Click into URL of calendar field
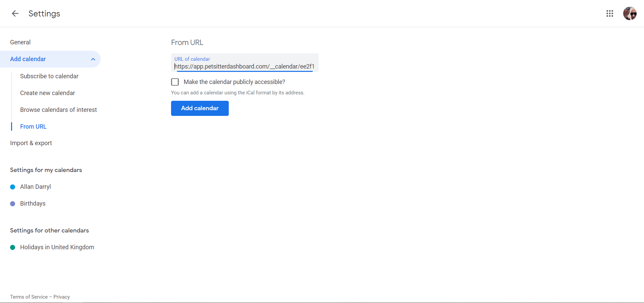Image resolution: width=644 pixels, height=303 pixels. tap(245, 63)
